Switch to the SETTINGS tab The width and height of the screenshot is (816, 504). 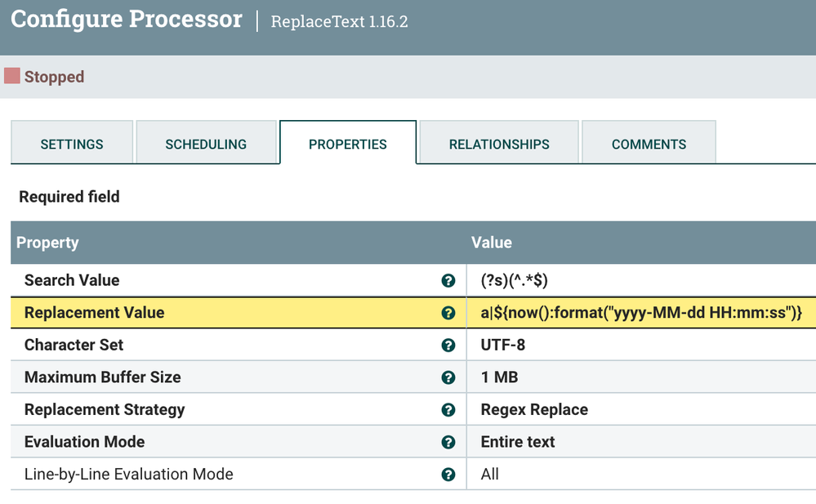(72, 143)
